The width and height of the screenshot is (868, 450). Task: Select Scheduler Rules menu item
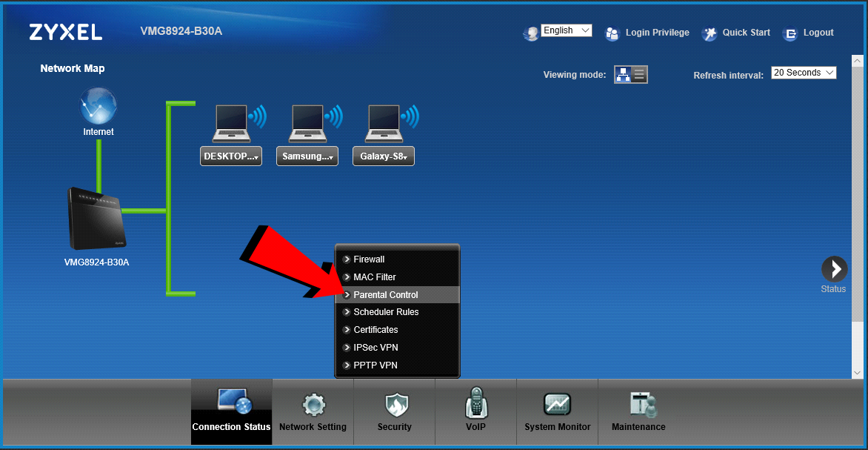(397, 312)
